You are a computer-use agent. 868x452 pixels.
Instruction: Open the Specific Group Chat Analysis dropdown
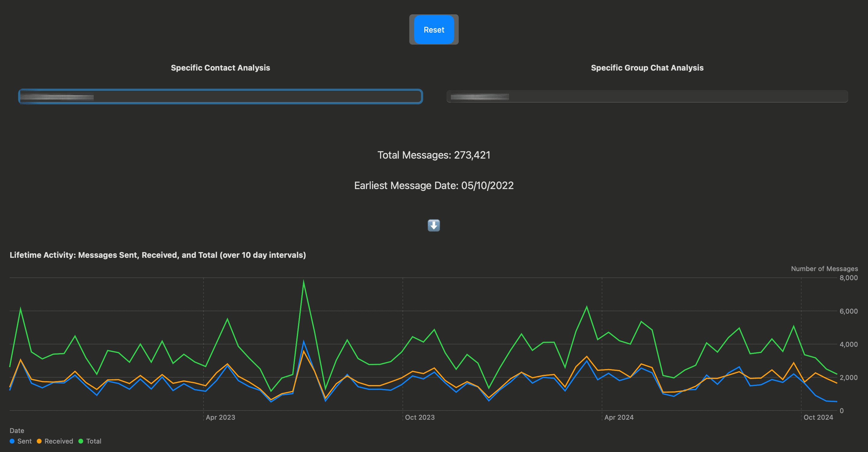647,97
